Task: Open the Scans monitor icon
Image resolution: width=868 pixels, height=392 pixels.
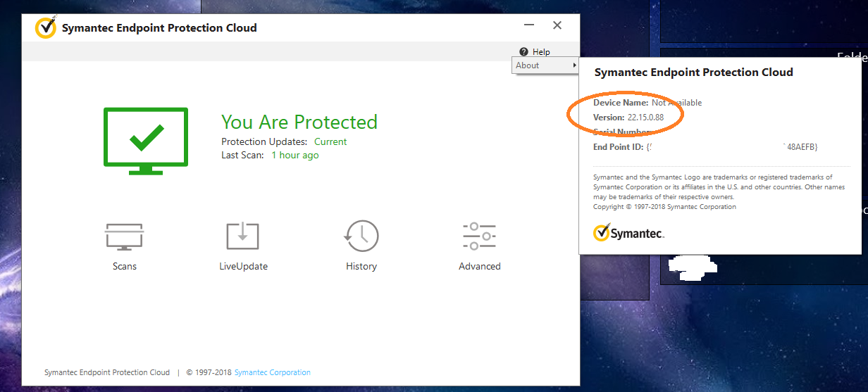Action: 125,236
